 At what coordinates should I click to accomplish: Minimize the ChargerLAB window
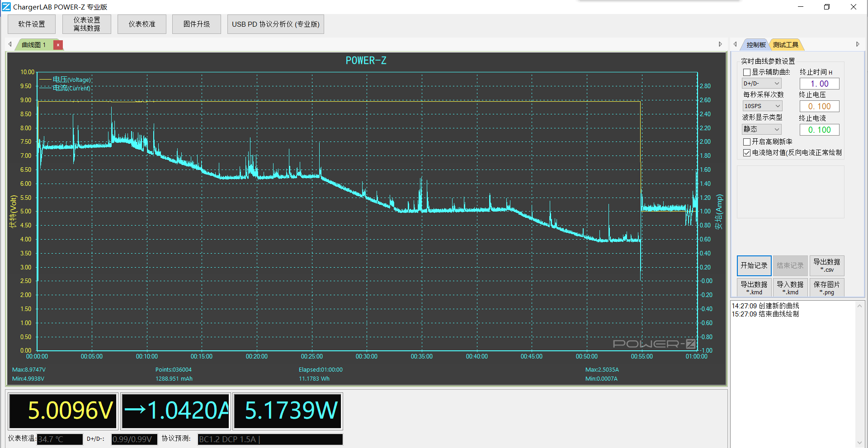[x=801, y=7]
